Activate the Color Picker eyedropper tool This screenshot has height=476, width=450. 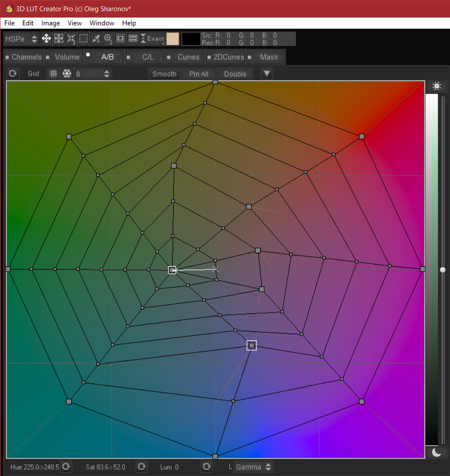[96, 39]
